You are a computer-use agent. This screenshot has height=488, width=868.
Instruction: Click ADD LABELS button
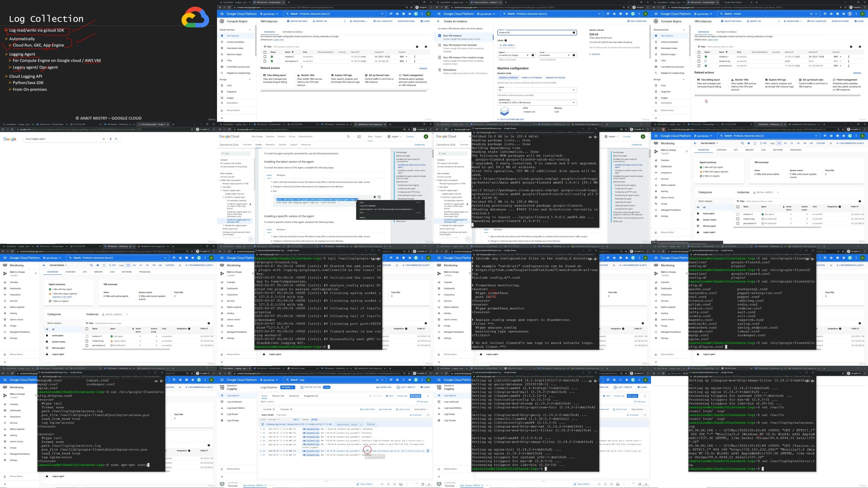(x=507, y=45)
